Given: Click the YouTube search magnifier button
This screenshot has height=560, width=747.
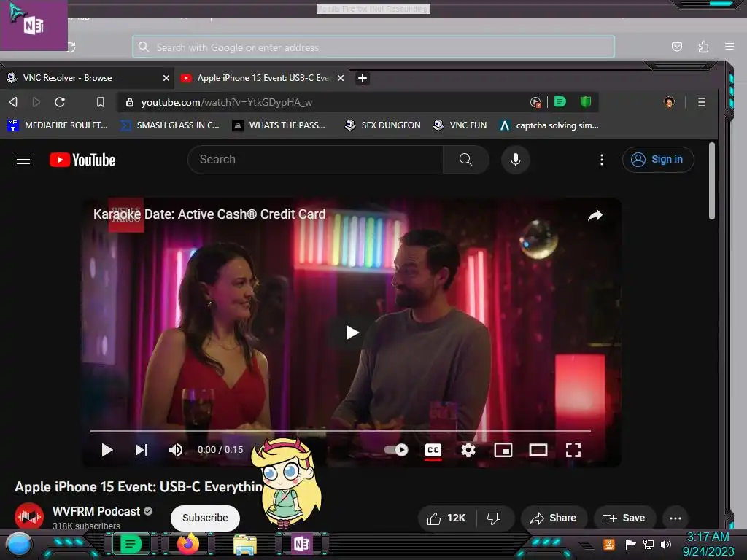Looking at the screenshot, I should pyautogui.click(x=466, y=160).
